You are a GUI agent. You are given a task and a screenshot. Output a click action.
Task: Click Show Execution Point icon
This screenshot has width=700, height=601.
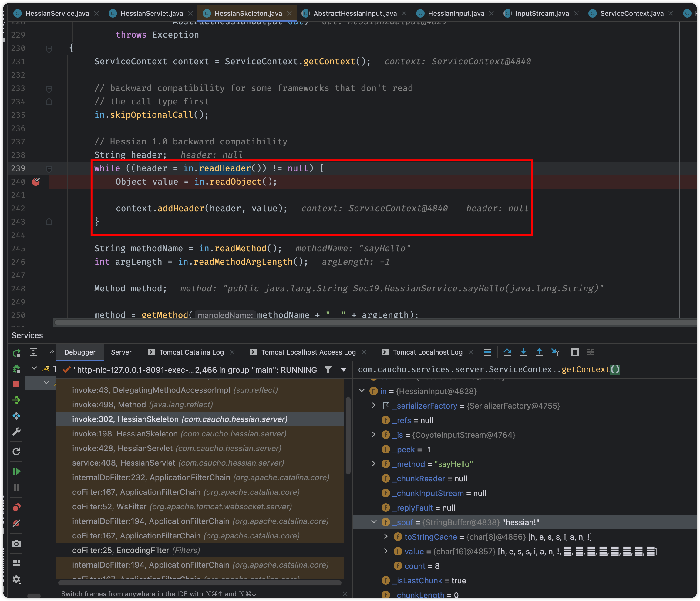[487, 352]
